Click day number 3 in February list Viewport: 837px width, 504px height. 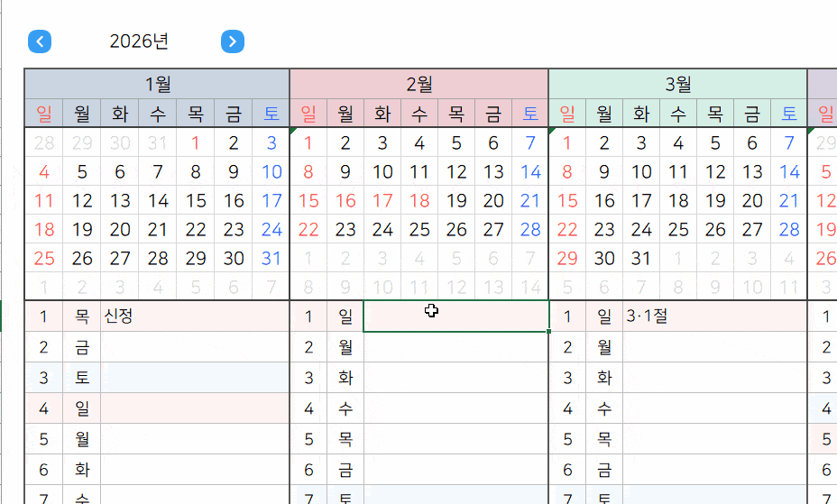pos(308,378)
